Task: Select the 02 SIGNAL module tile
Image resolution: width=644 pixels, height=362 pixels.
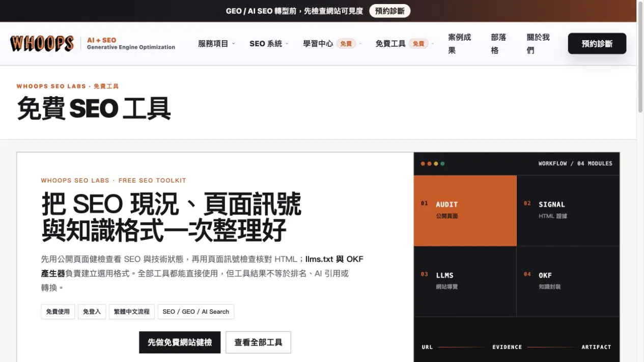Action: click(x=568, y=210)
